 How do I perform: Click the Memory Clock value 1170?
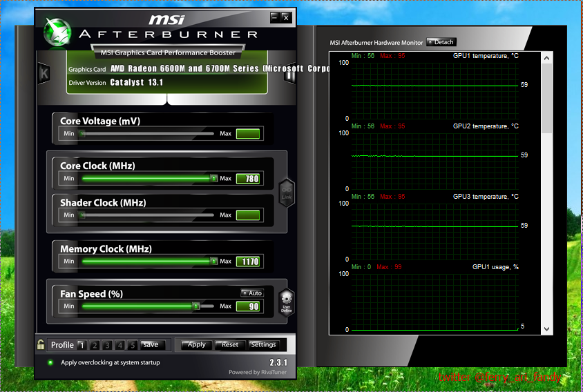coord(248,262)
